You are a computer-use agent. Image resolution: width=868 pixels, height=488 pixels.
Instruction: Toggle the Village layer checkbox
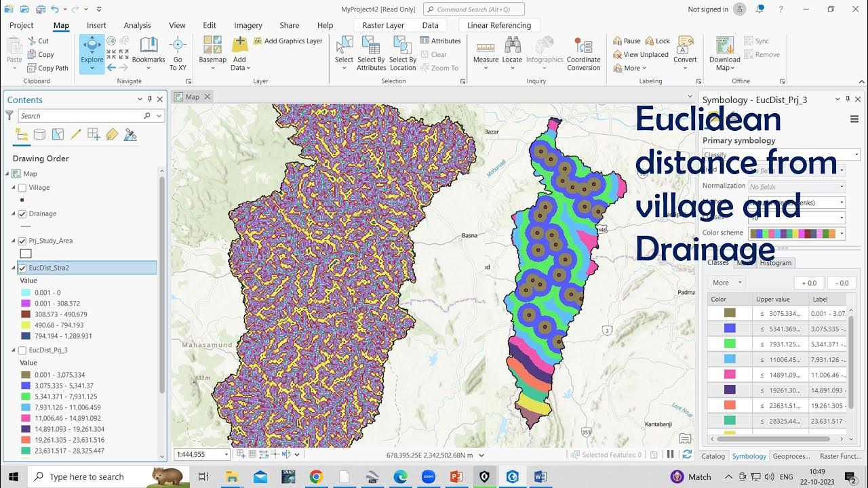pyautogui.click(x=22, y=188)
